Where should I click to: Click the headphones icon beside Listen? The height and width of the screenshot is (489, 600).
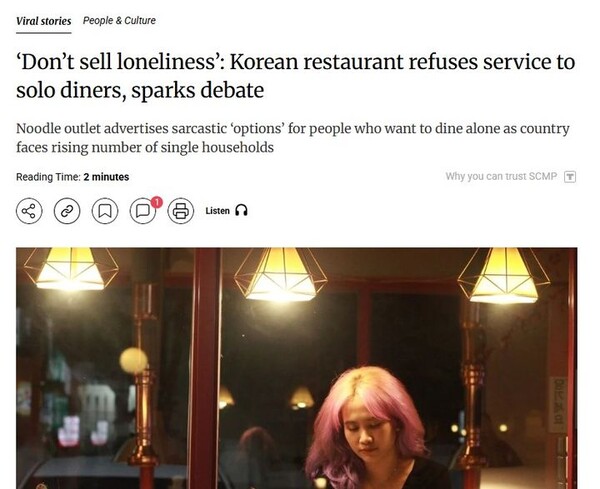(241, 210)
